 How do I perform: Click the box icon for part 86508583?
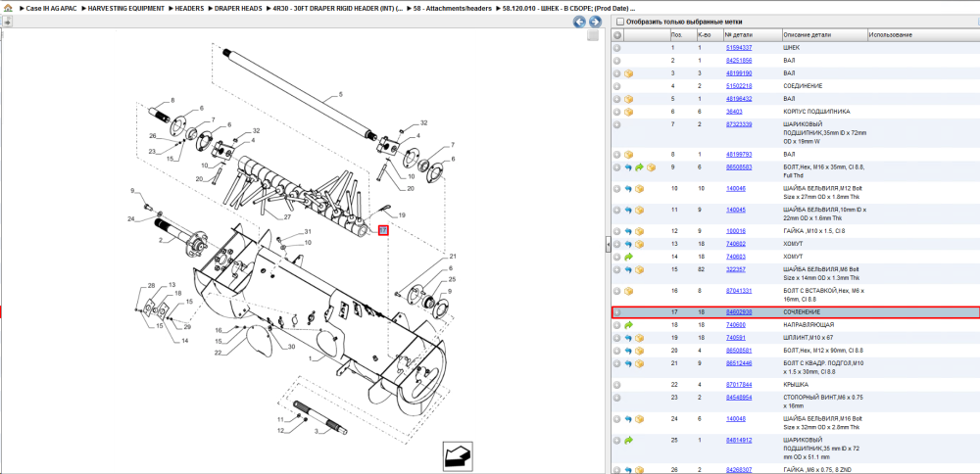point(651,167)
